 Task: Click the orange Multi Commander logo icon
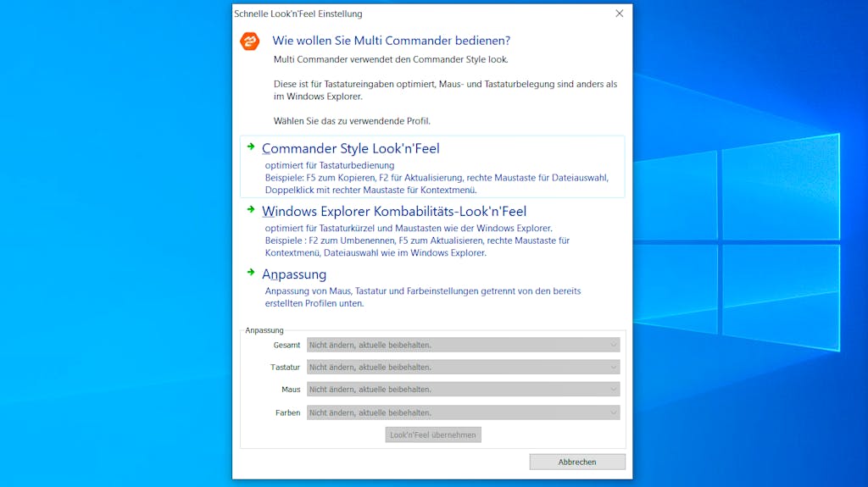pos(250,41)
